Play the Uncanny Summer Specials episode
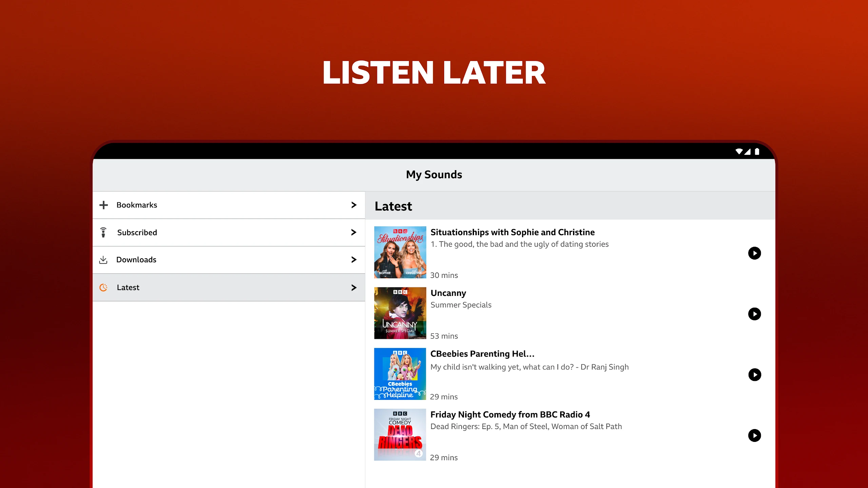 [x=754, y=314]
